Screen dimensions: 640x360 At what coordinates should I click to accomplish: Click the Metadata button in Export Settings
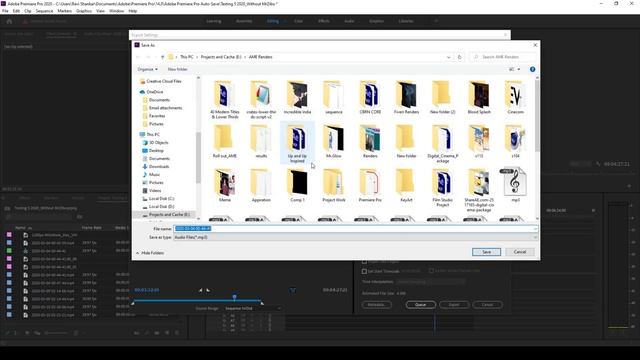pyautogui.click(x=376, y=305)
